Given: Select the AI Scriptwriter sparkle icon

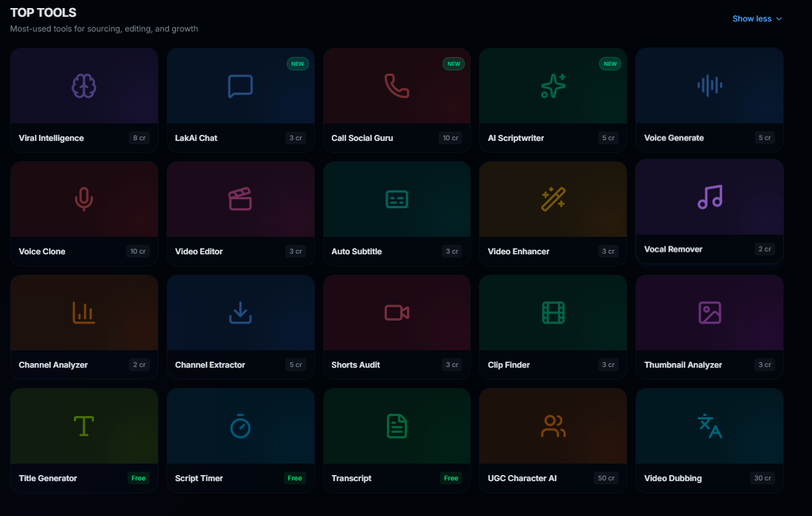Looking at the screenshot, I should point(553,86).
